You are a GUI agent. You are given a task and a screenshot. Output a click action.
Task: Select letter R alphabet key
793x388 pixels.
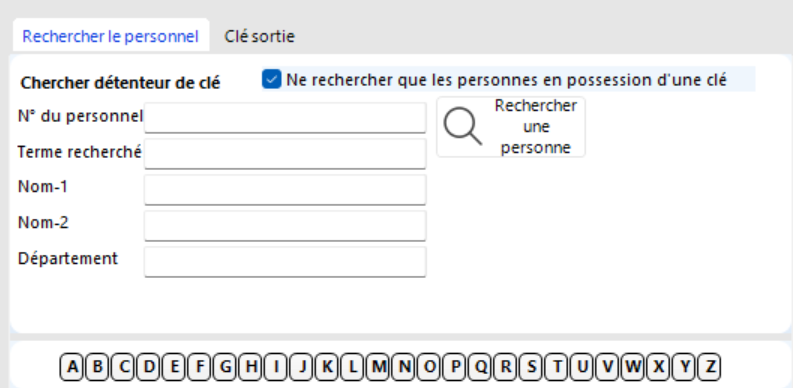coord(506,367)
